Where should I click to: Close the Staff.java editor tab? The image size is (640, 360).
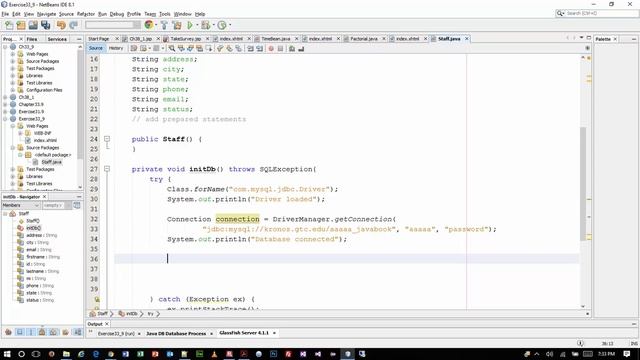click(467, 39)
